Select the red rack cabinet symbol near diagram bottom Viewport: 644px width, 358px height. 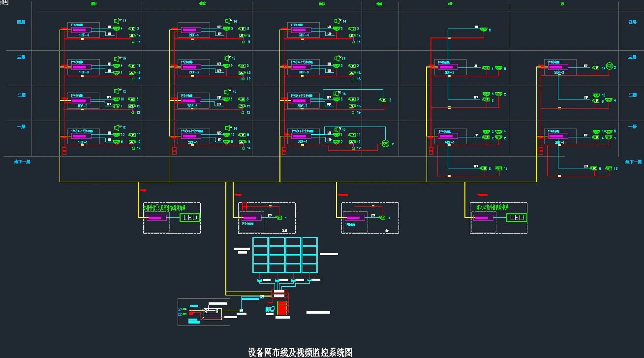coord(282,307)
